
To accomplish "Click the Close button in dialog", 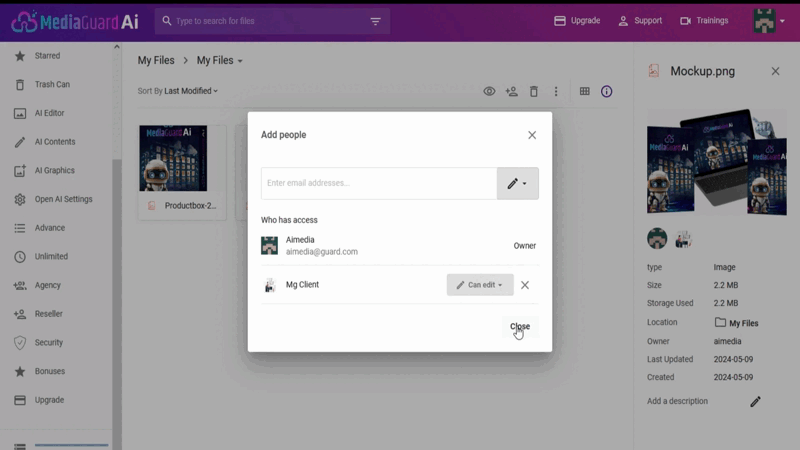I will point(520,327).
